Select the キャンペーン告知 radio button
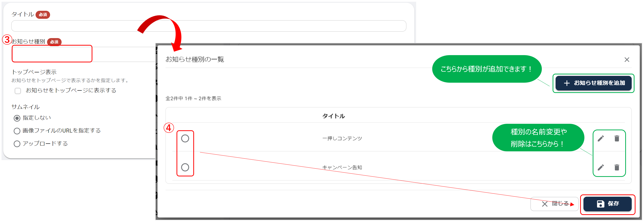This screenshot has height=222, width=644. [x=185, y=167]
